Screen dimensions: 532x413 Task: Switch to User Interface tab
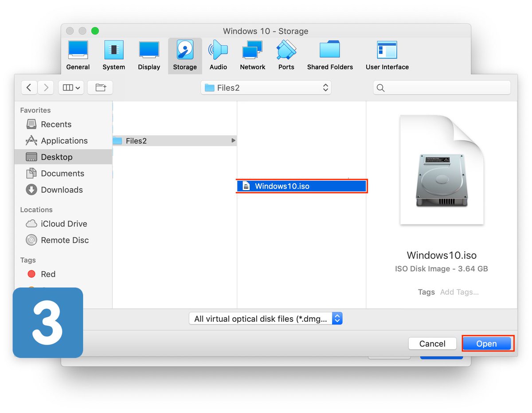(x=387, y=56)
